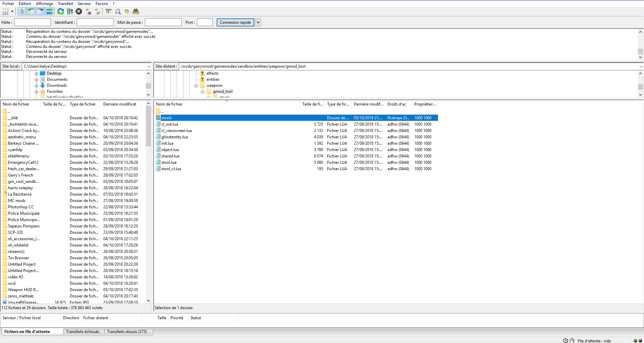The width and height of the screenshot is (644, 343).
Task: Click the refresh file lists icon
Action: tap(60, 11)
